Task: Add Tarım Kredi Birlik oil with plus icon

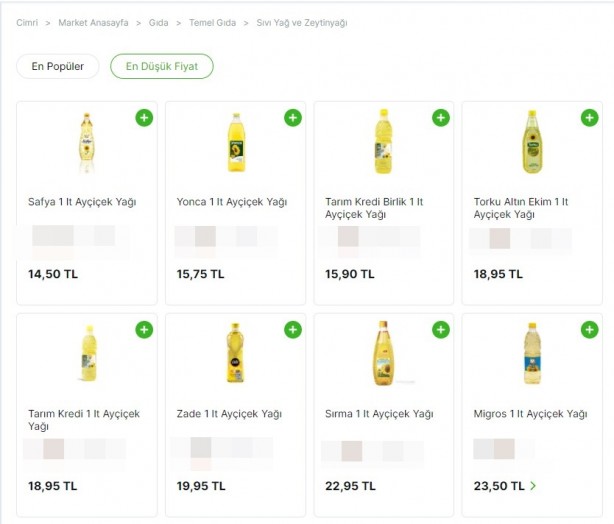Action: [441, 117]
